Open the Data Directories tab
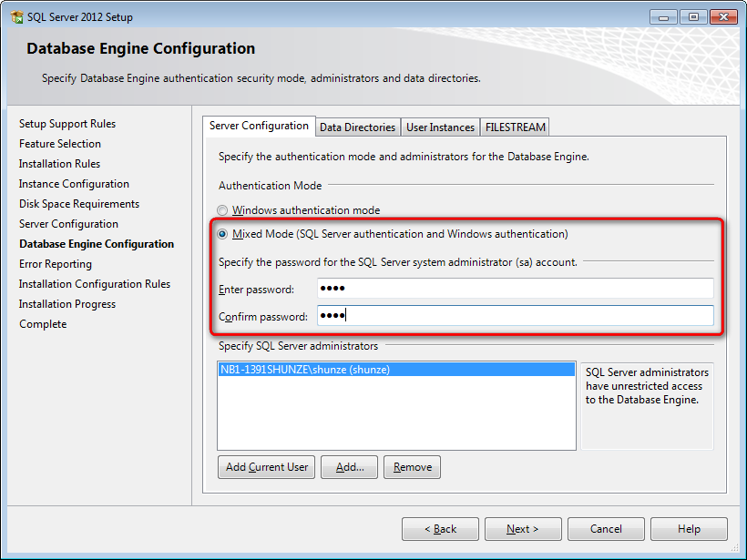Viewport: 747px width, 560px height. [x=358, y=127]
